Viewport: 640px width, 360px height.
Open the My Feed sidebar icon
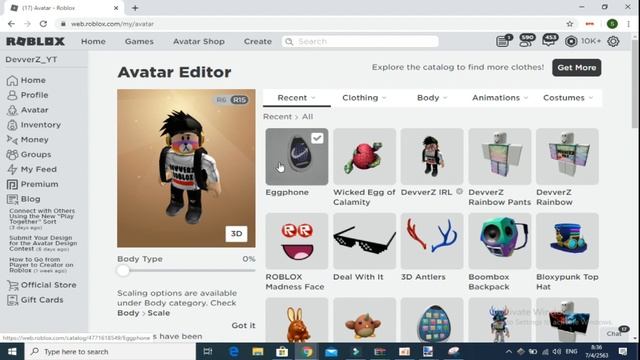[12, 169]
